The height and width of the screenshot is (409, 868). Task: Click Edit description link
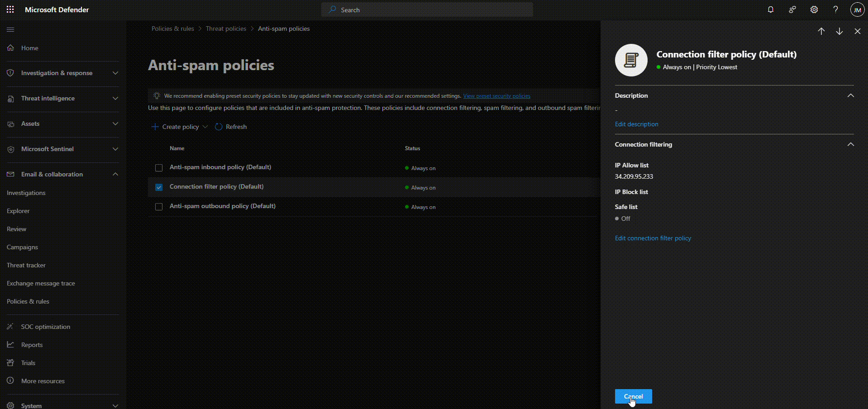(637, 124)
